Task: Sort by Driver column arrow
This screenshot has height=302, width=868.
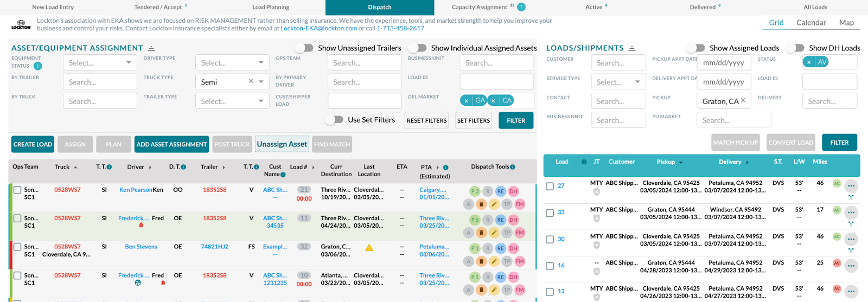Action: (150, 167)
